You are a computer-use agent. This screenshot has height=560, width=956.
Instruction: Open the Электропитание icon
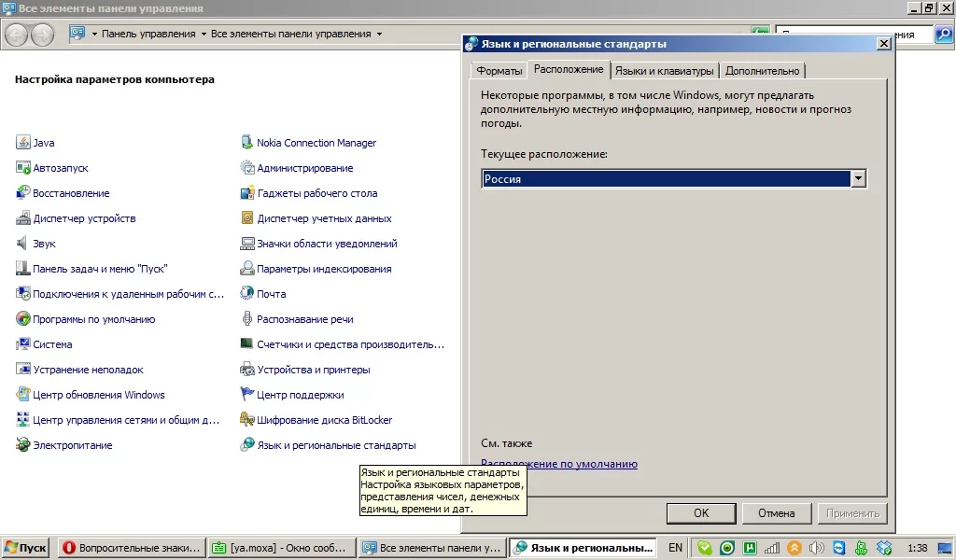[23, 445]
